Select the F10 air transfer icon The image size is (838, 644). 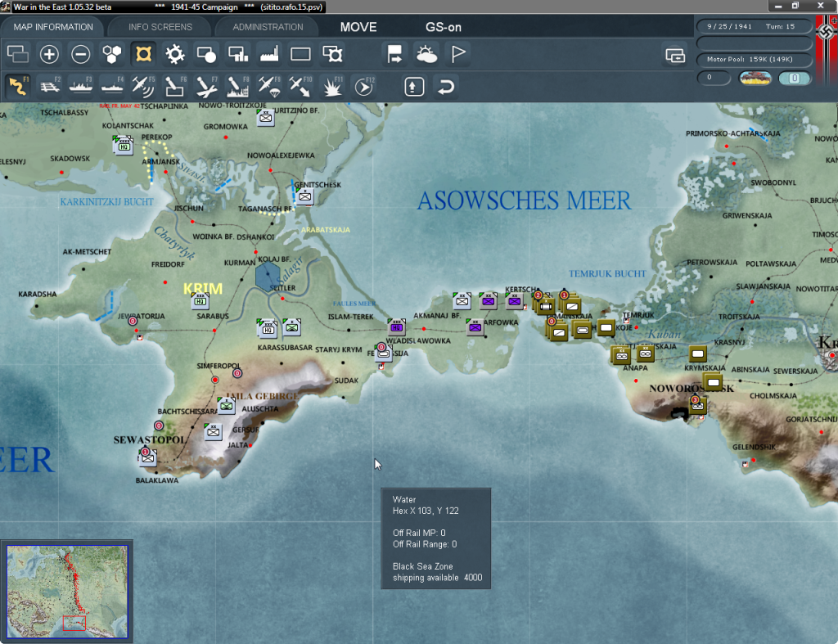coord(300,87)
